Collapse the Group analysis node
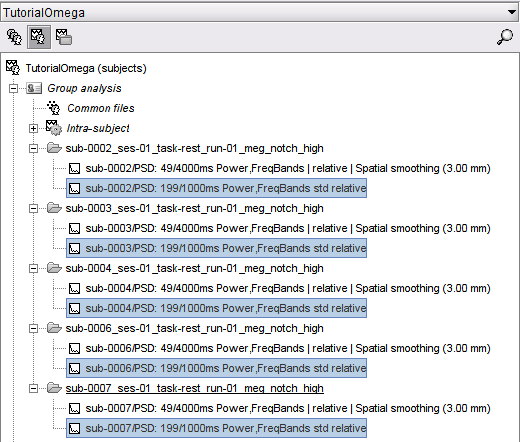This screenshot has height=442, width=520. click(13, 88)
